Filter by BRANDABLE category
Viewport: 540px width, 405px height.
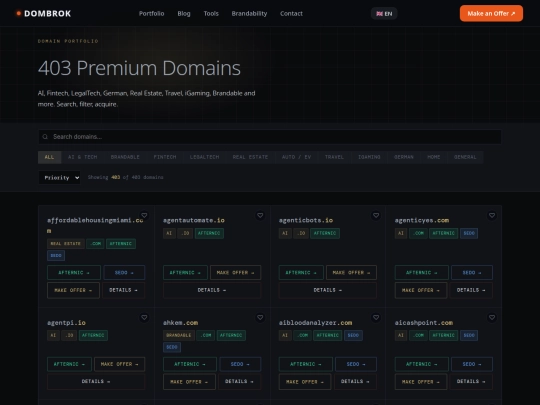[x=125, y=157]
